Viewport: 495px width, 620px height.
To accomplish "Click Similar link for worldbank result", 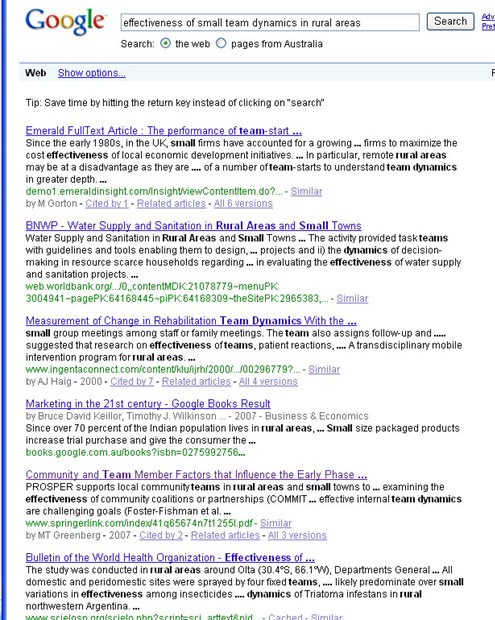I will click(x=352, y=299).
